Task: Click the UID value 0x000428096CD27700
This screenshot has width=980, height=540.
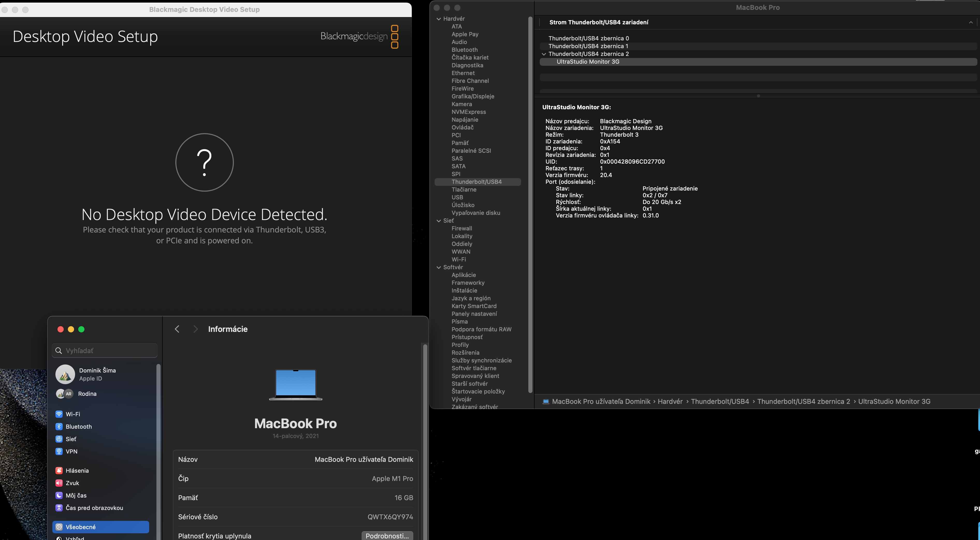Action: pyautogui.click(x=632, y=162)
